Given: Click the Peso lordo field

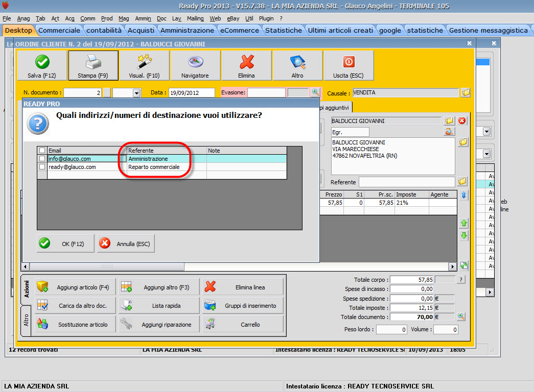Looking at the screenshot, I should tap(391, 329).
